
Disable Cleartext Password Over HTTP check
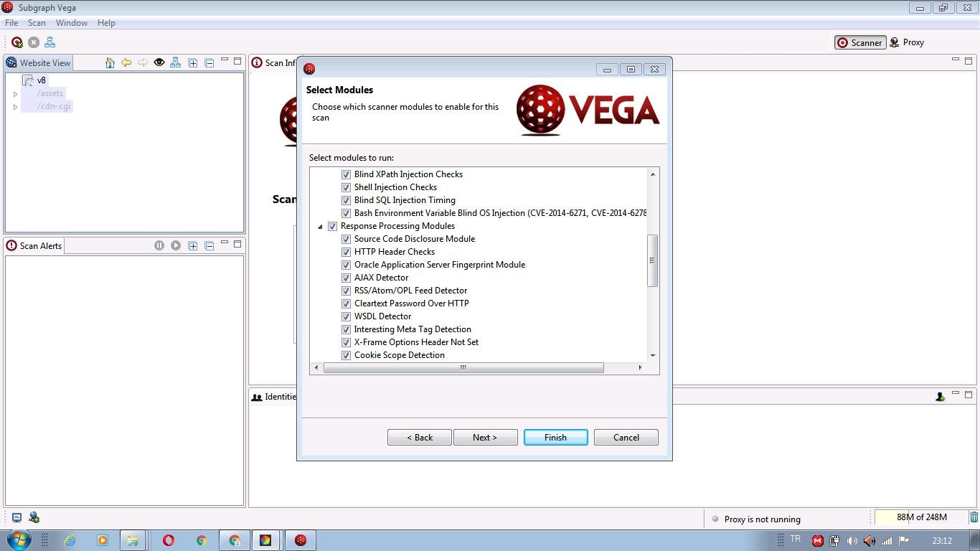click(346, 303)
